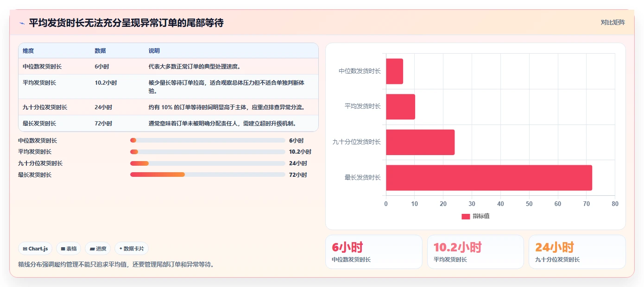Viewport: 644px width, 287px height.
Task: Click the 最长发货时长 progress row label
Action: coord(35,175)
